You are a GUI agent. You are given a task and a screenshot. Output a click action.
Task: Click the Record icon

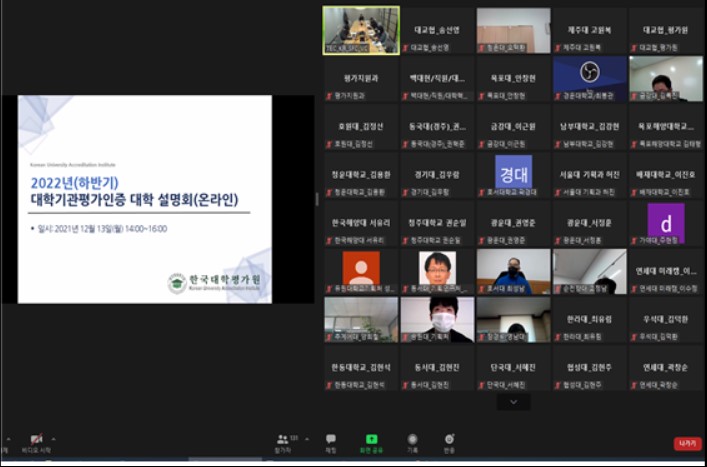[412, 439]
